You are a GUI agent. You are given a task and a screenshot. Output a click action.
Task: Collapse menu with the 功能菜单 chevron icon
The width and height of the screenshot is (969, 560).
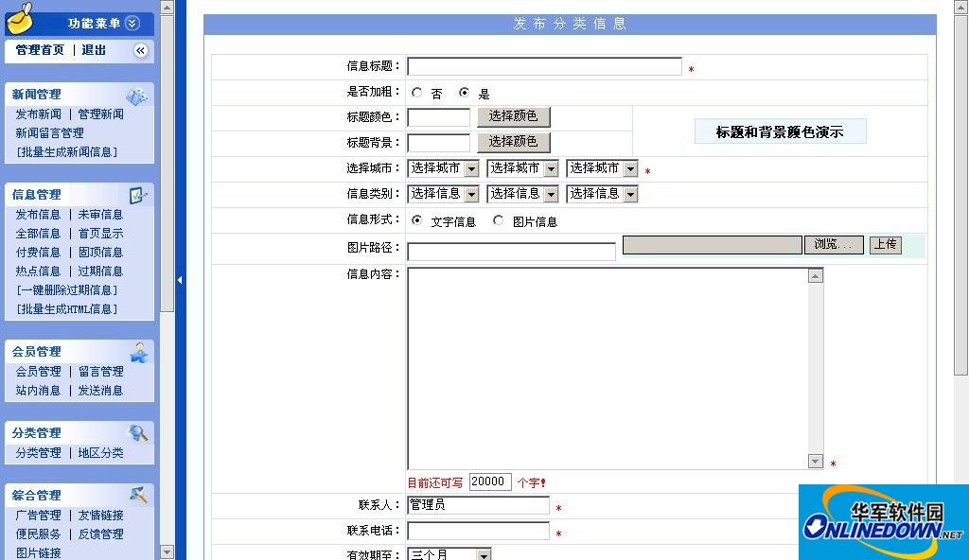132,24
